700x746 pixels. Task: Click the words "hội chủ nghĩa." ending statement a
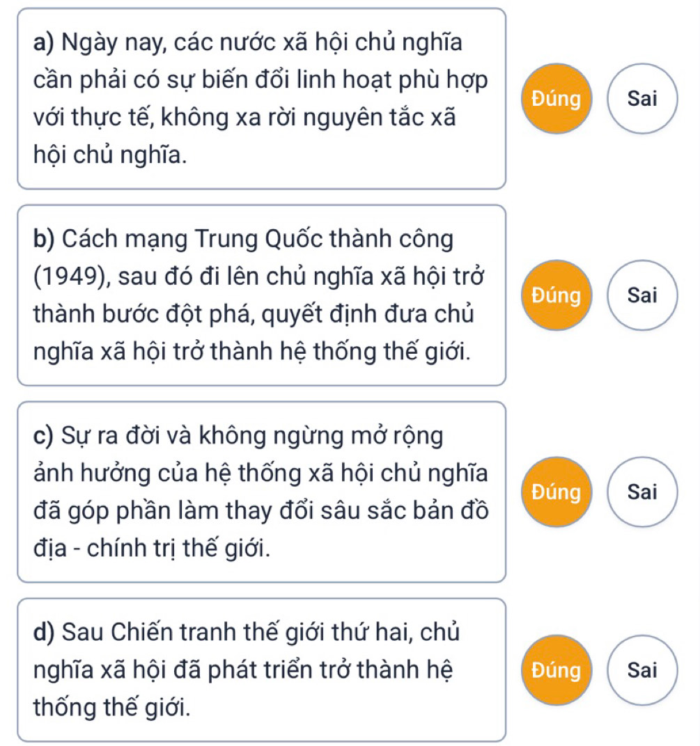tap(111, 155)
